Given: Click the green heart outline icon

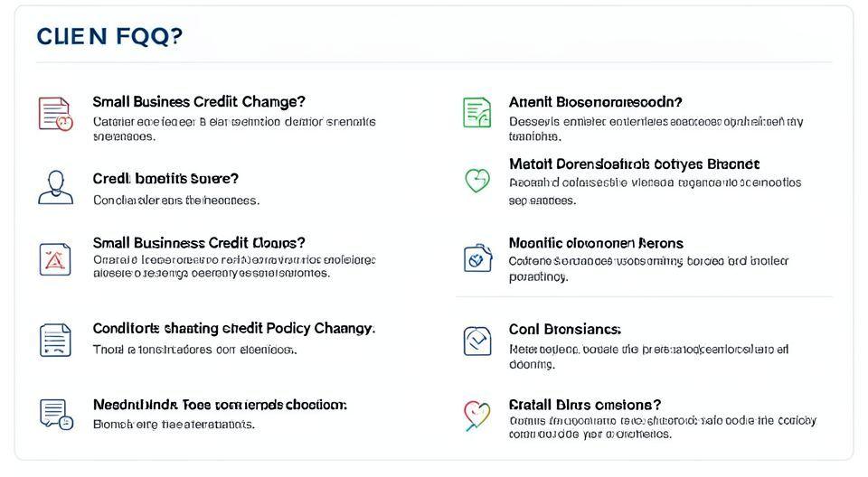Looking at the screenshot, I should coord(476,180).
